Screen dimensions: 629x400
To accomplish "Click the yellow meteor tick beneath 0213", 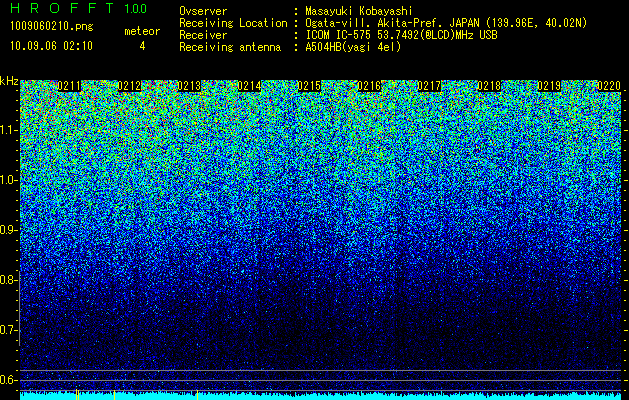I will (x=197, y=394).
